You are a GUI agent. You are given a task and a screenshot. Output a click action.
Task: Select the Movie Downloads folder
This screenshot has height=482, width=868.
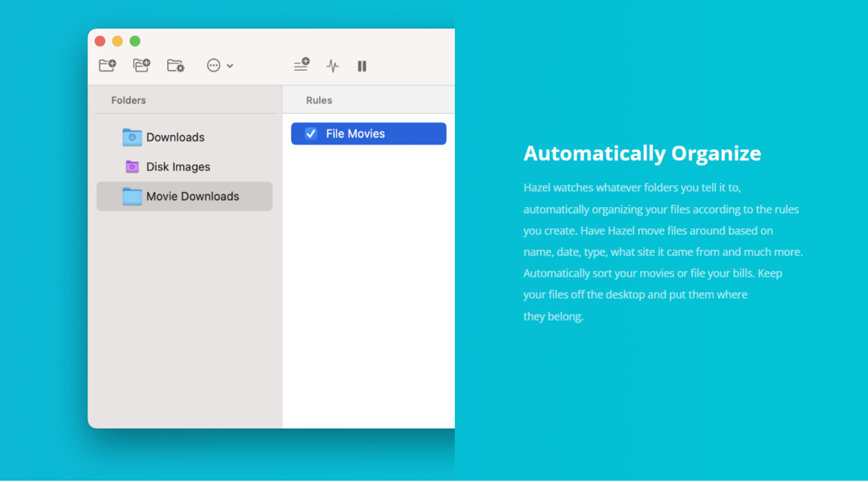click(x=192, y=197)
